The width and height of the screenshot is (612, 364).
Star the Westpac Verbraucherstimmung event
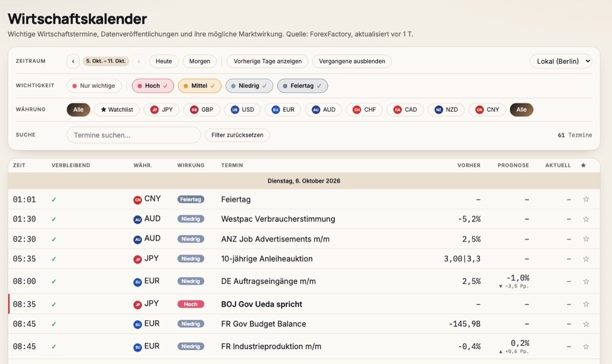pyautogui.click(x=586, y=219)
